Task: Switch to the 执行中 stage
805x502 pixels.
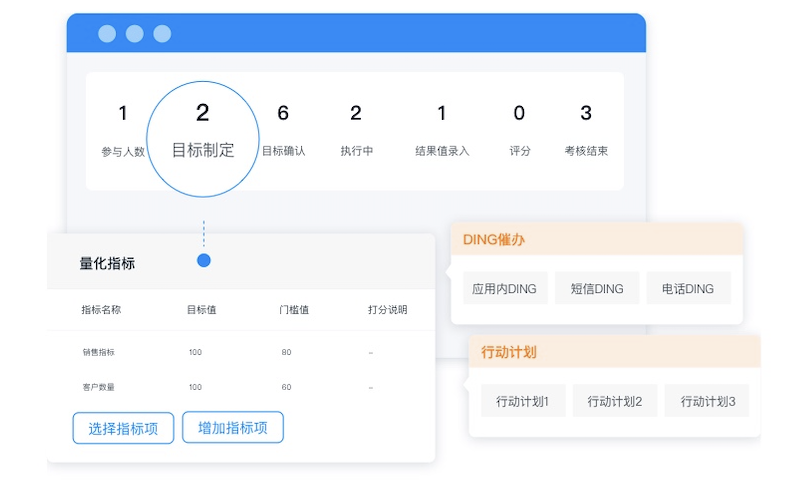Action: [x=356, y=130]
